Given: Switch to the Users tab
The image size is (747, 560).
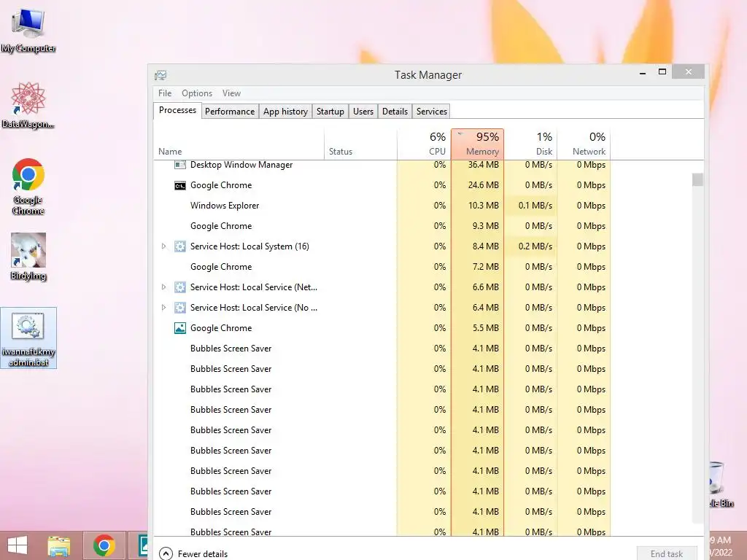Looking at the screenshot, I should 363,112.
